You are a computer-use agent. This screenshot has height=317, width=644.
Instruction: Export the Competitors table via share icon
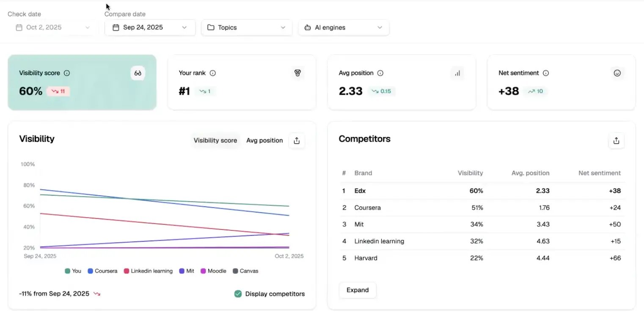coord(616,141)
